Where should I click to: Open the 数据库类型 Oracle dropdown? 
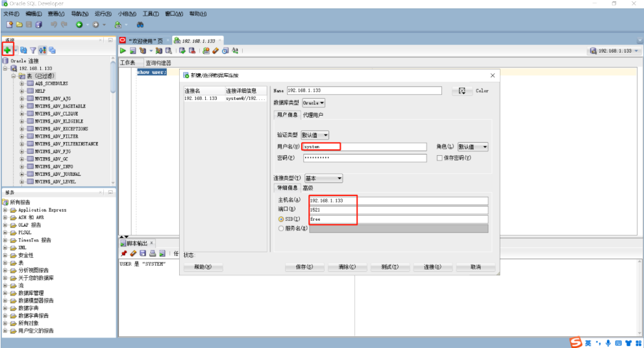coord(314,103)
